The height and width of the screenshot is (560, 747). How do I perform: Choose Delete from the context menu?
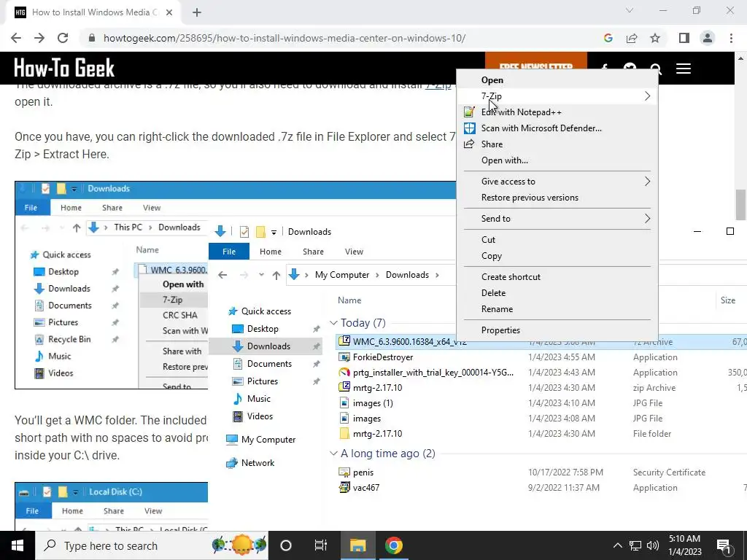click(558, 293)
